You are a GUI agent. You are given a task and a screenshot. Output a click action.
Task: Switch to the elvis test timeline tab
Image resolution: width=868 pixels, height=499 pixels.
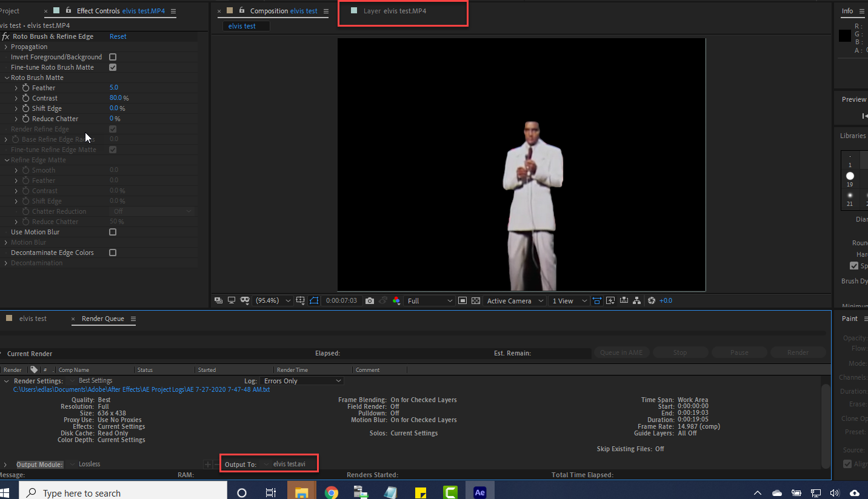[33, 319]
